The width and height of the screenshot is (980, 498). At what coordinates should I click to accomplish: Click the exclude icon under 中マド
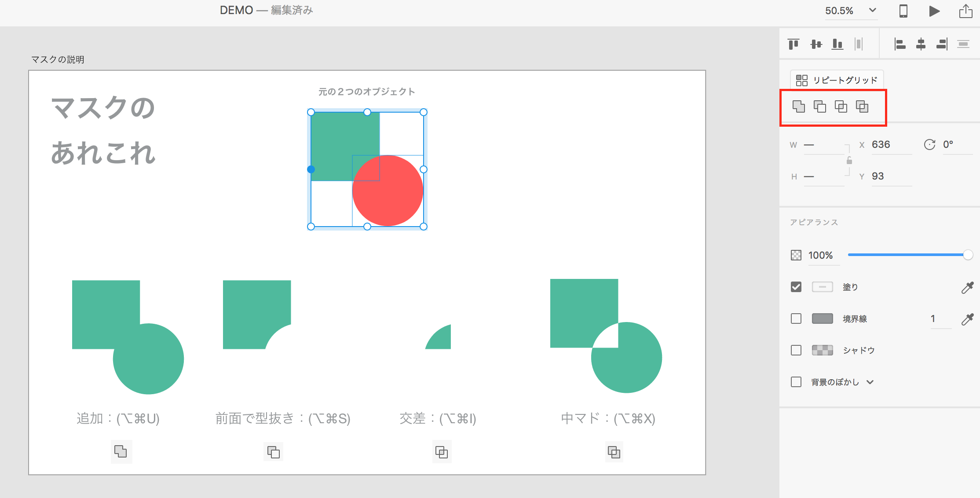pyautogui.click(x=614, y=452)
